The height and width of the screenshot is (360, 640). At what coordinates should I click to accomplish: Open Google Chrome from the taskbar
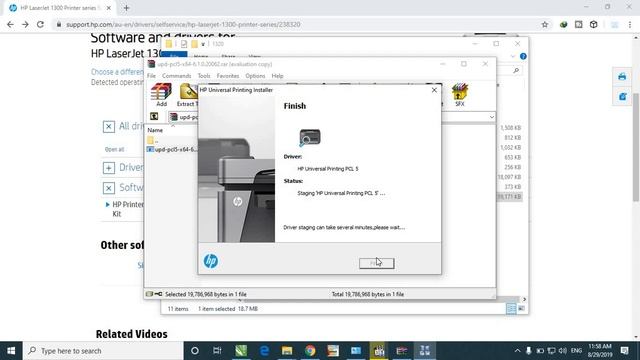coord(310,351)
